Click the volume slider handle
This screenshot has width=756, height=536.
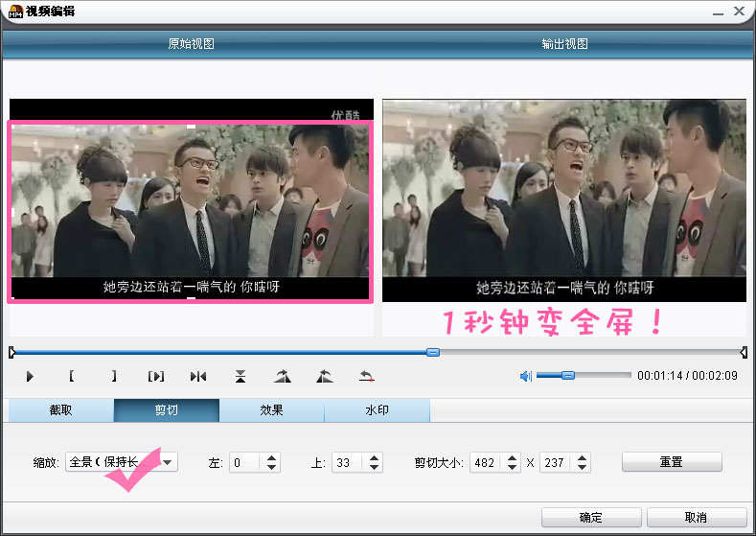pos(568,375)
